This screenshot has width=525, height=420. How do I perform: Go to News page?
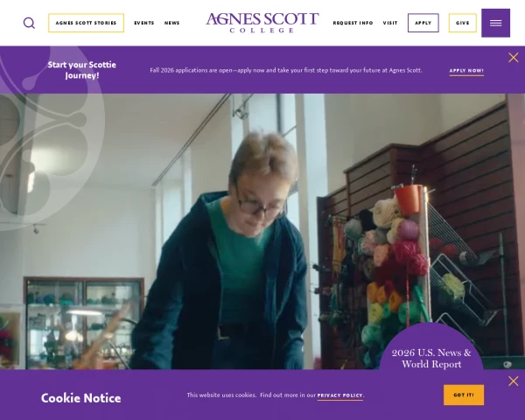(171, 23)
